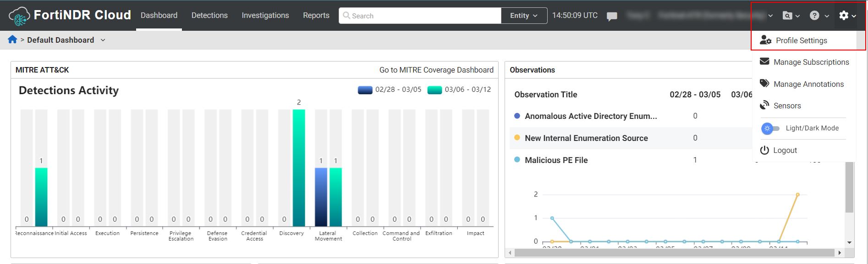The image size is (868, 264).
Task: Toggle the Light/Dark Mode switch
Action: pos(770,129)
